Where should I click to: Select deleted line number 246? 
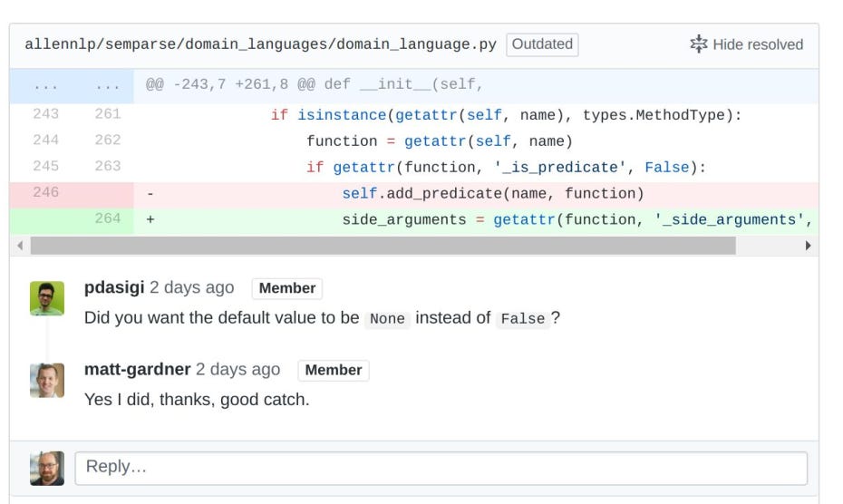click(44, 193)
